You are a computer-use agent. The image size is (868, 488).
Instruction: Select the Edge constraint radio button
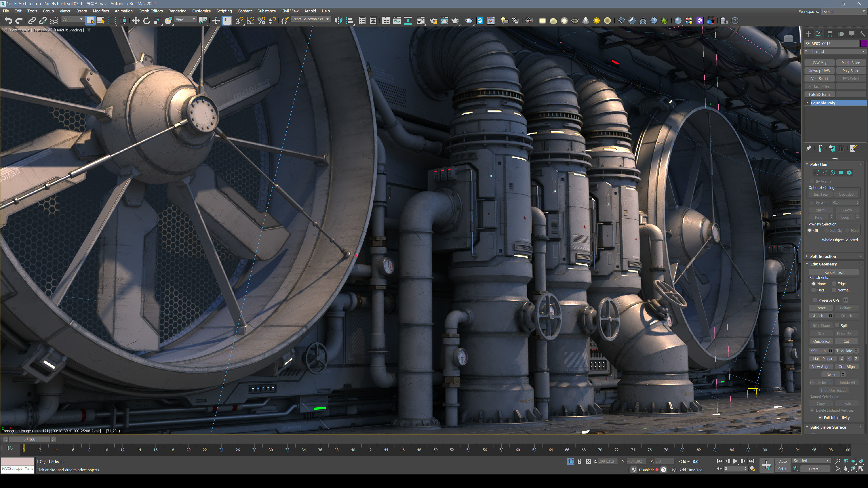834,284
